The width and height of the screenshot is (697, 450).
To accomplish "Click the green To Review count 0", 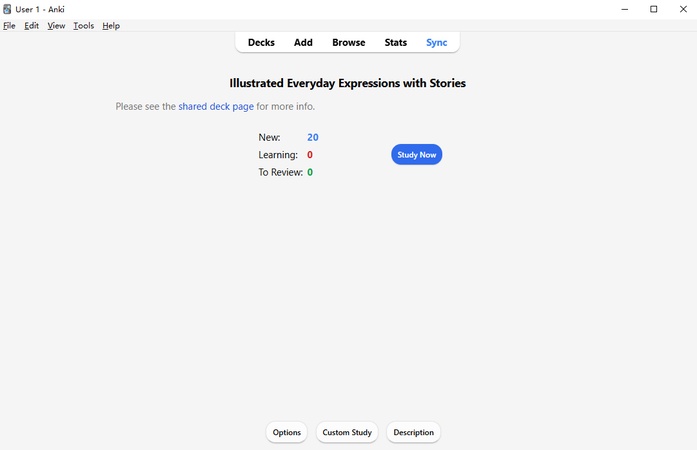I will (310, 172).
